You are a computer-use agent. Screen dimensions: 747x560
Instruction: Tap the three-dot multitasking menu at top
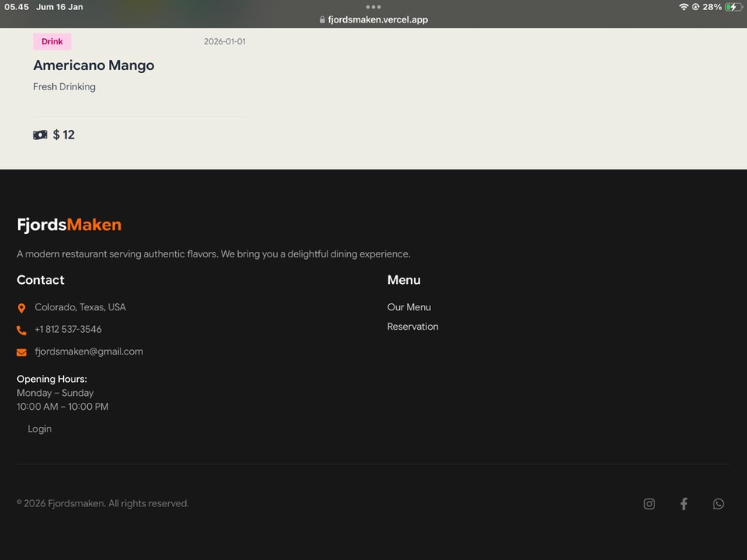point(373,7)
